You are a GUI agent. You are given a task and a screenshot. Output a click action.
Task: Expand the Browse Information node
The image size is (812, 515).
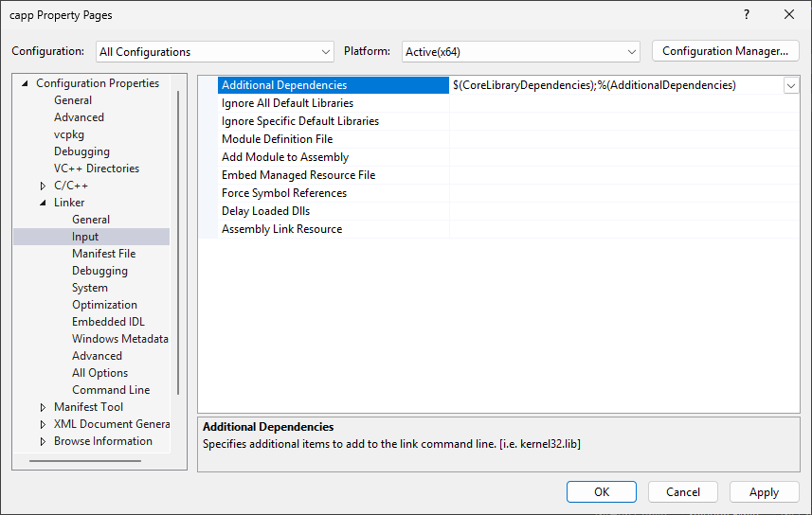43,441
